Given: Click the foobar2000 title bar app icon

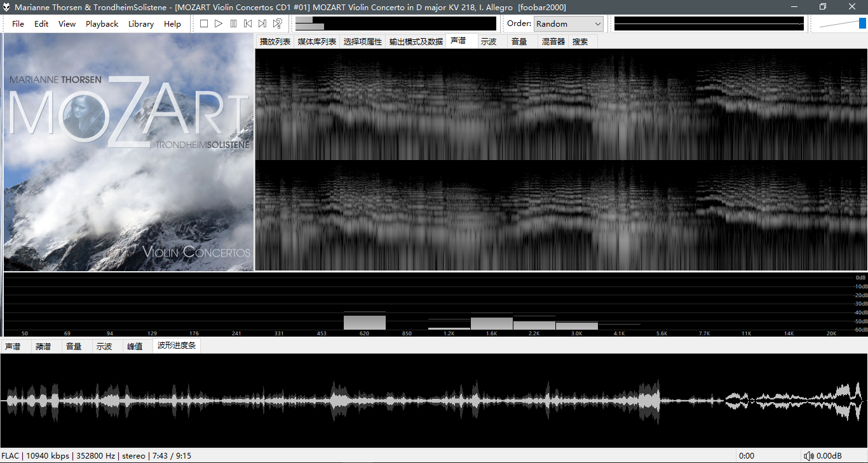Looking at the screenshot, I should click(x=6, y=7).
